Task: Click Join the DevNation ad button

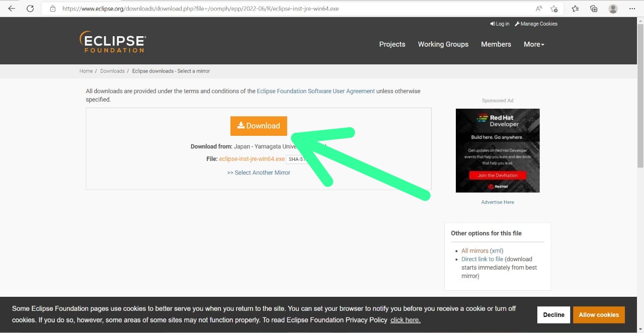Action: 498,175
